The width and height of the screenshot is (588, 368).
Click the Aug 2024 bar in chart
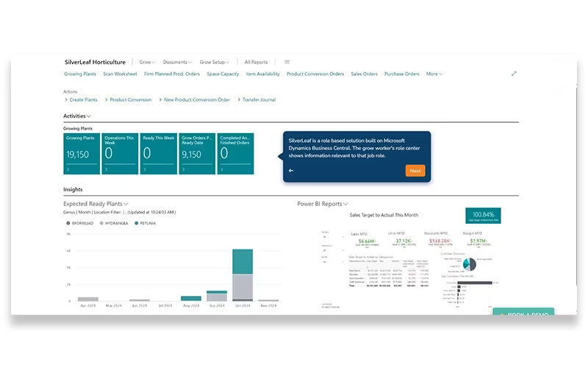(191, 299)
